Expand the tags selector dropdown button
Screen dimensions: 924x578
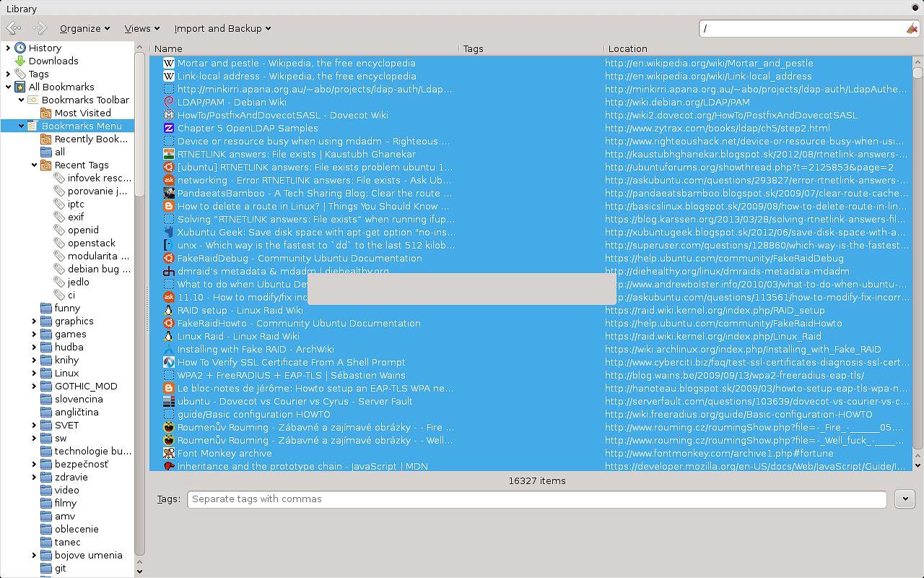(x=905, y=499)
